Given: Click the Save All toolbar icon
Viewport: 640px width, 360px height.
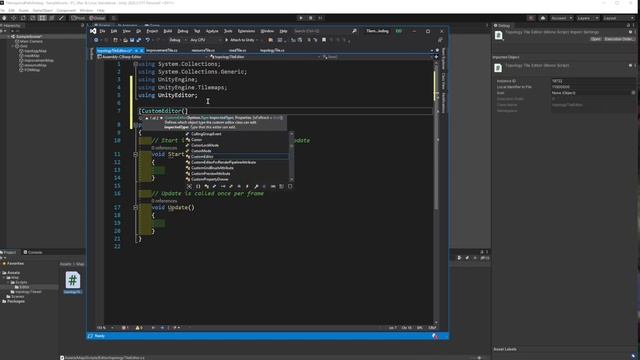Looking at the screenshot, I should click(x=138, y=40).
